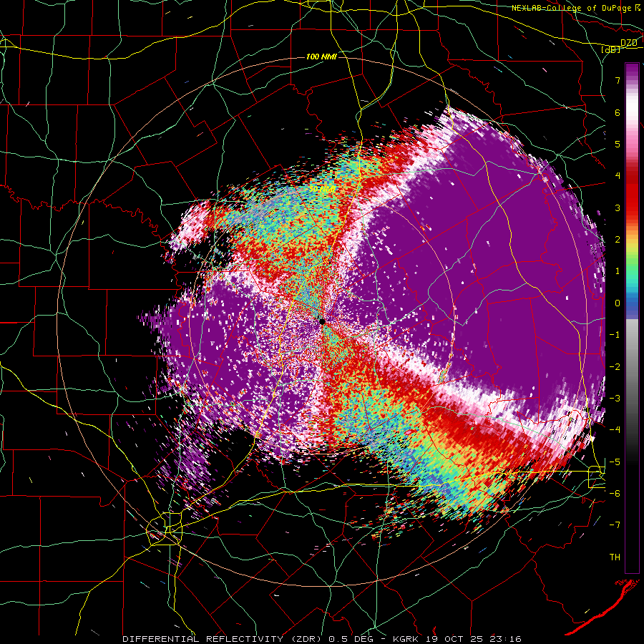Screen dimensions: 644x644
Task: Click the -3 value on color scale
Action: 615,398
